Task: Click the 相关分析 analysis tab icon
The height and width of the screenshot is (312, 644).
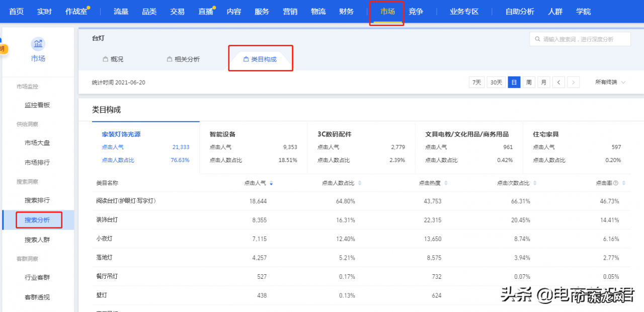Action: 169,58
